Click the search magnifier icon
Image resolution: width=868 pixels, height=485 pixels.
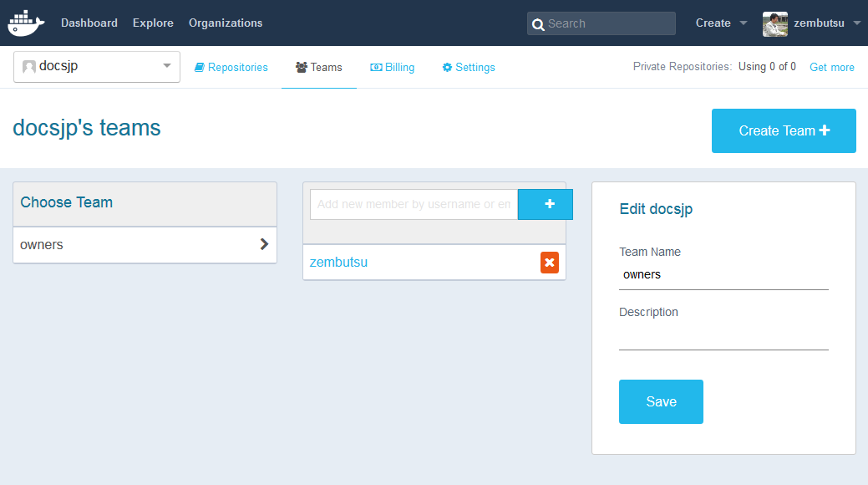click(537, 24)
